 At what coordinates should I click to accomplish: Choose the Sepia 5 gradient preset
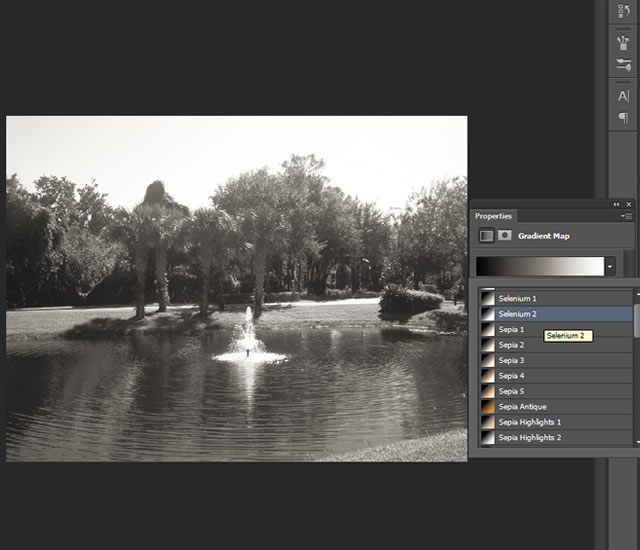click(556, 391)
